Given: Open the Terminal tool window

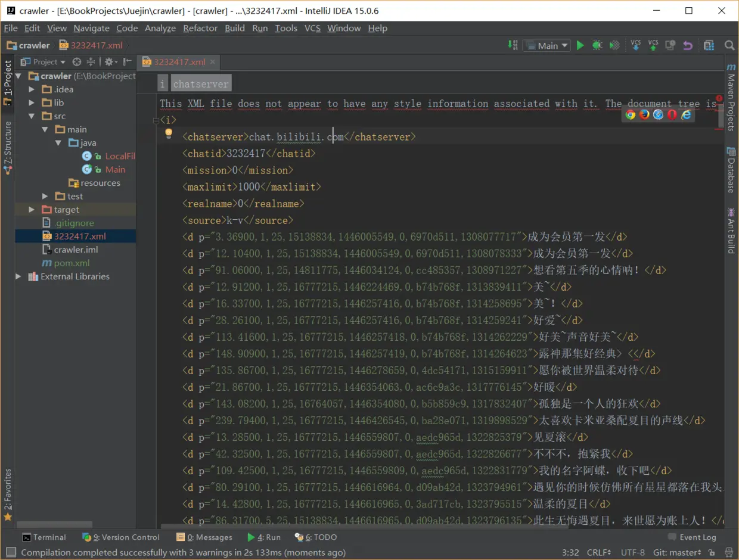Looking at the screenshot, I should (44, 537).
